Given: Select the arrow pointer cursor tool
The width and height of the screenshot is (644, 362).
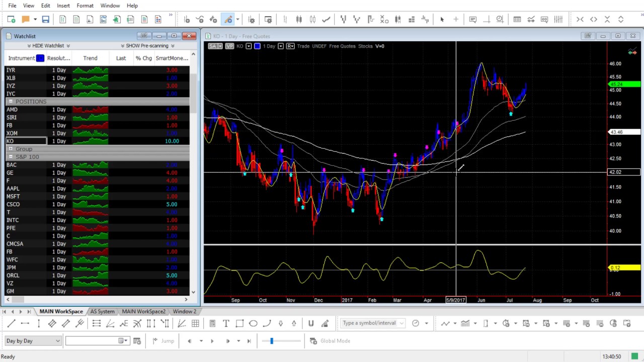Looking at the screenshot, I should point(442,19).
